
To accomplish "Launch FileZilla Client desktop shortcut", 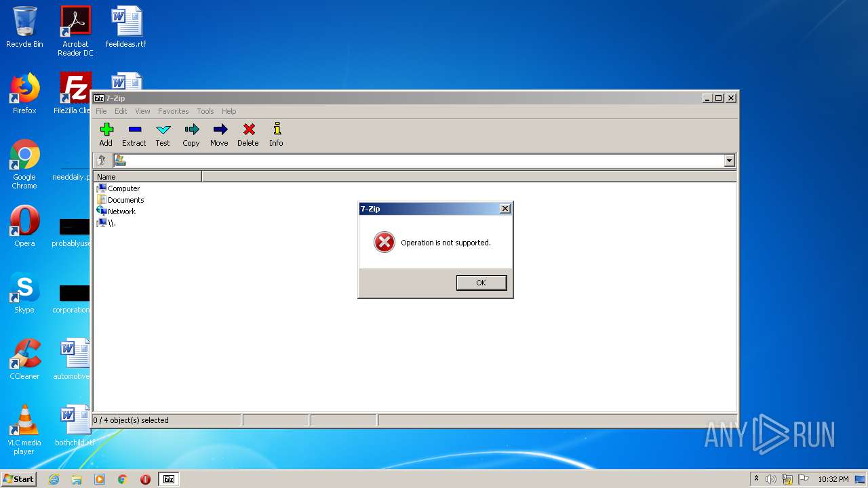I will click(x=73, y=94).
